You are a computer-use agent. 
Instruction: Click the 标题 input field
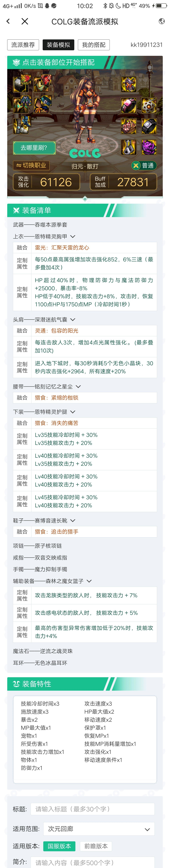click(x=93, y=809)
